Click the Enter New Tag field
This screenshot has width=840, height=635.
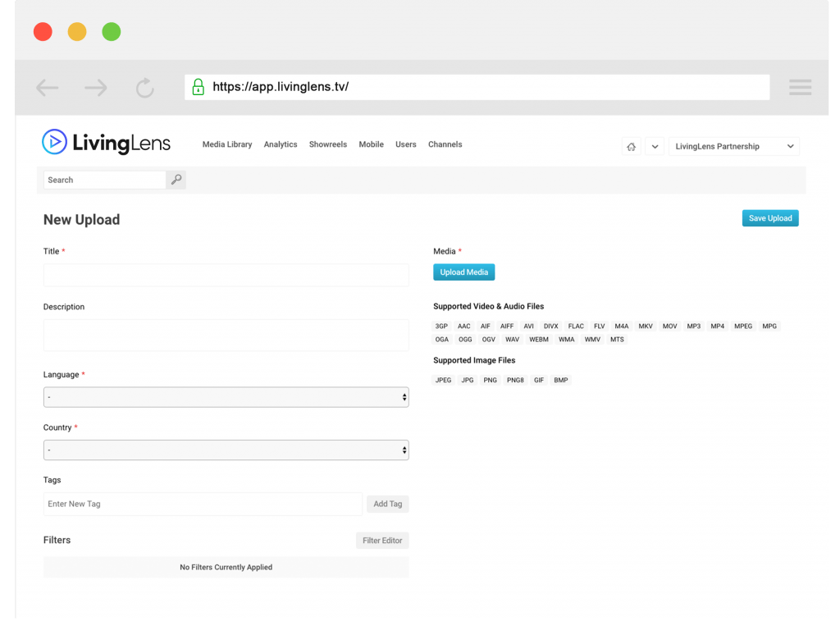tap(203, 505)
